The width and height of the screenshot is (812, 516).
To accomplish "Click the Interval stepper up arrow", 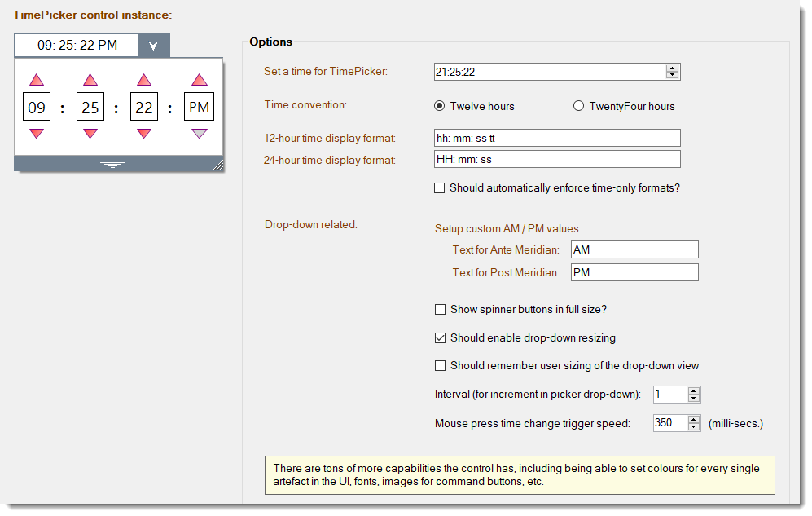I will [x=694, y=390].
